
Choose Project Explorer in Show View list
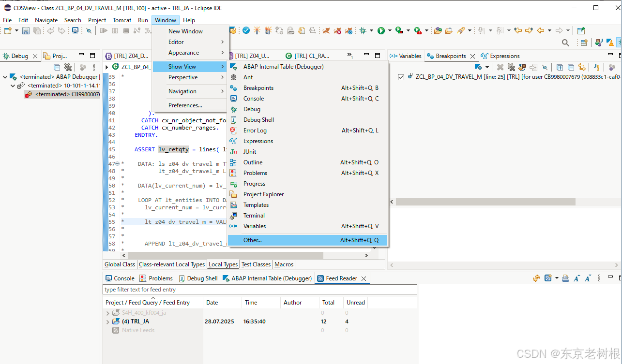308,194
